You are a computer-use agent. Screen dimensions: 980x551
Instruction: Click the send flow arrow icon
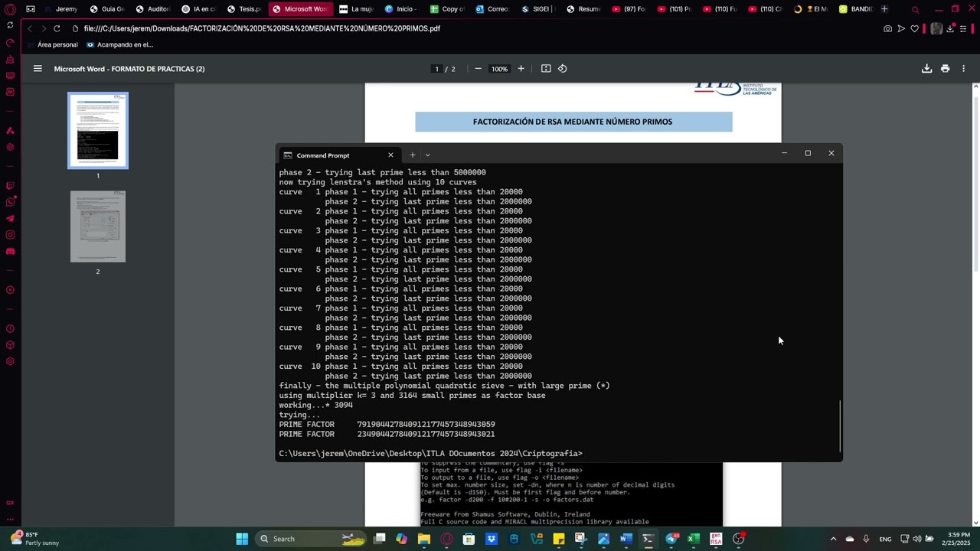[x=901, y=28]
